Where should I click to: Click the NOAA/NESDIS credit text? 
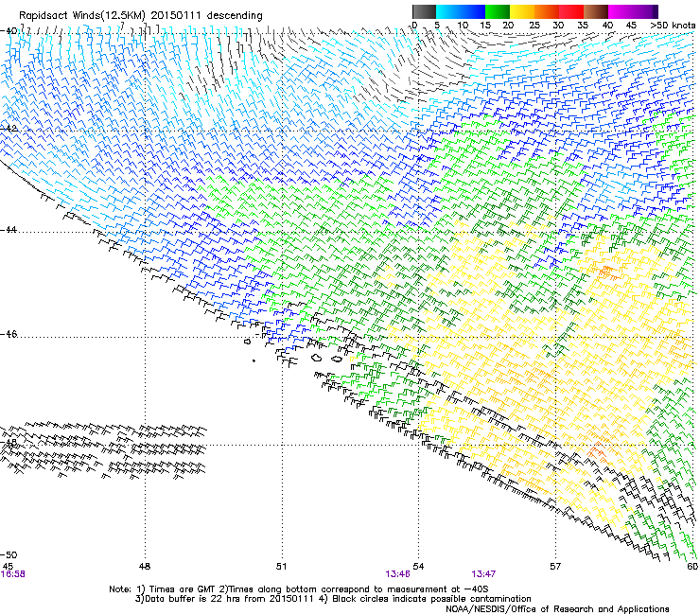[x=557, y=609]
